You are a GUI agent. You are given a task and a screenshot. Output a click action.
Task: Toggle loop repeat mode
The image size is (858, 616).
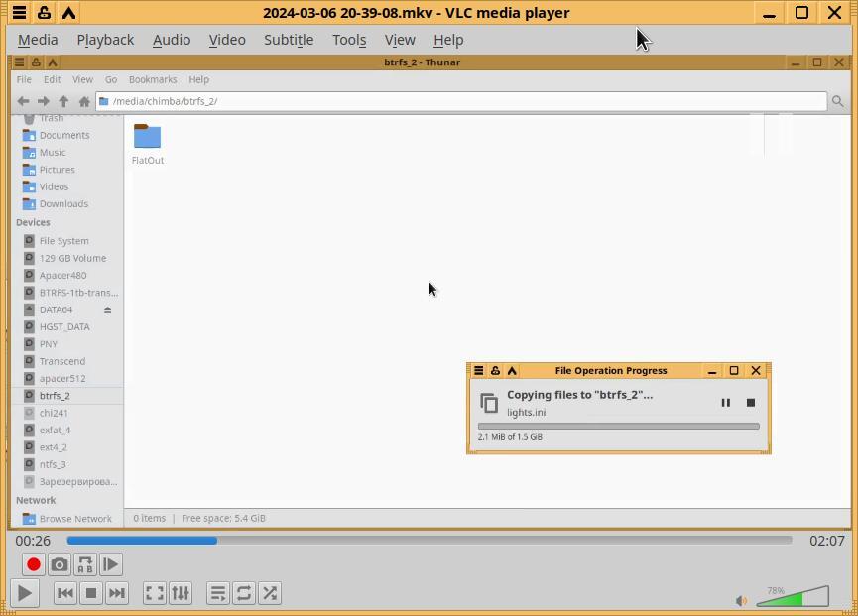tap(243, 593)
